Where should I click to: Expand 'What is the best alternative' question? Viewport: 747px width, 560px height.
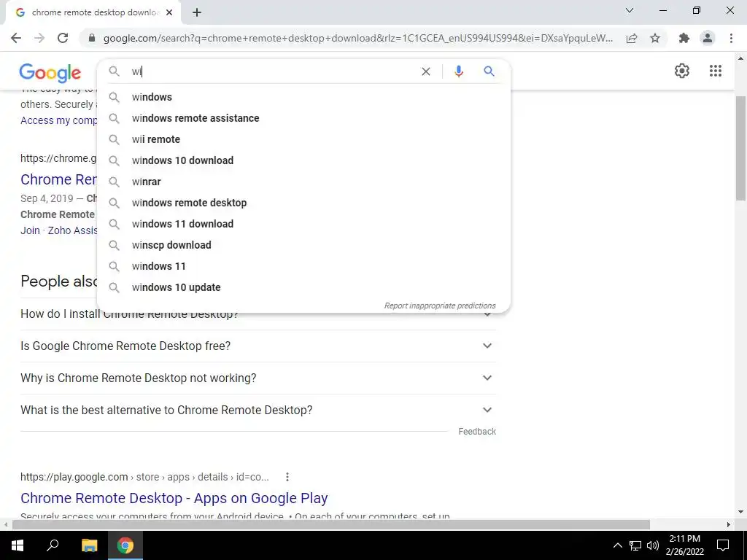coord(258,410)
